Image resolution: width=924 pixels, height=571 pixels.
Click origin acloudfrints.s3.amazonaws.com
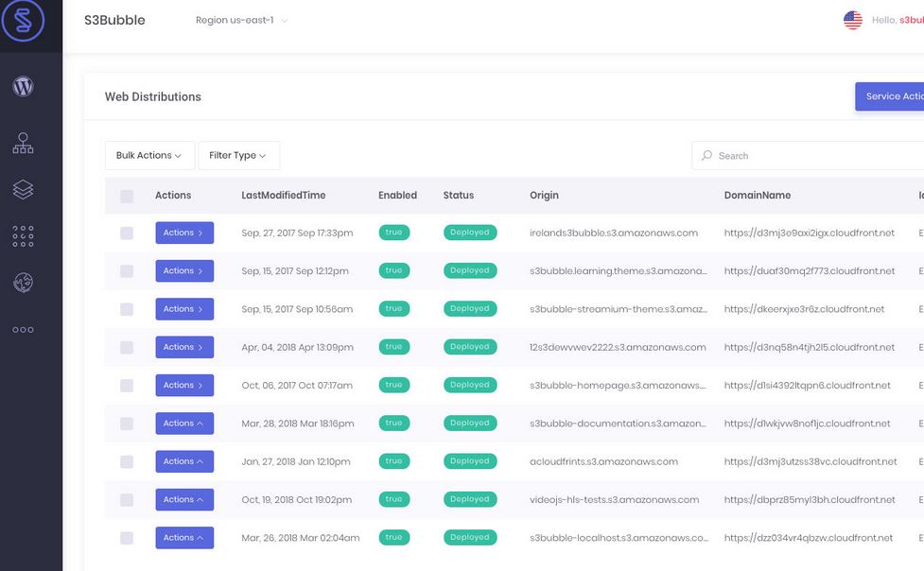[x=603, y=461]
